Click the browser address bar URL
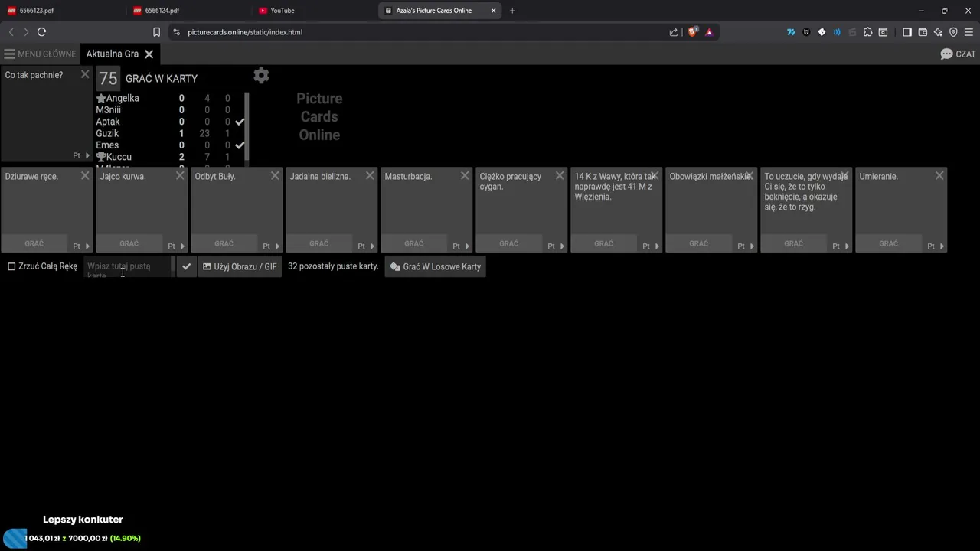980x551 pixels. point(245,32)
